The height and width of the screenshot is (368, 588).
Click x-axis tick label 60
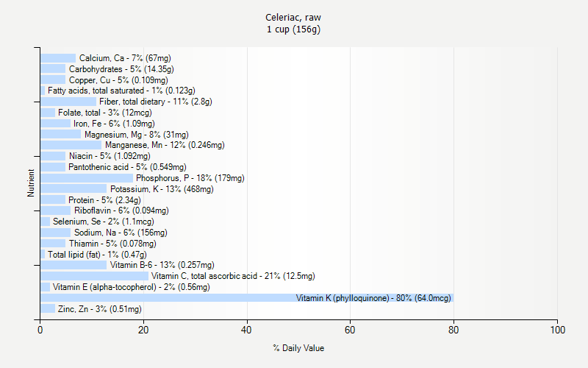[350, 330]
